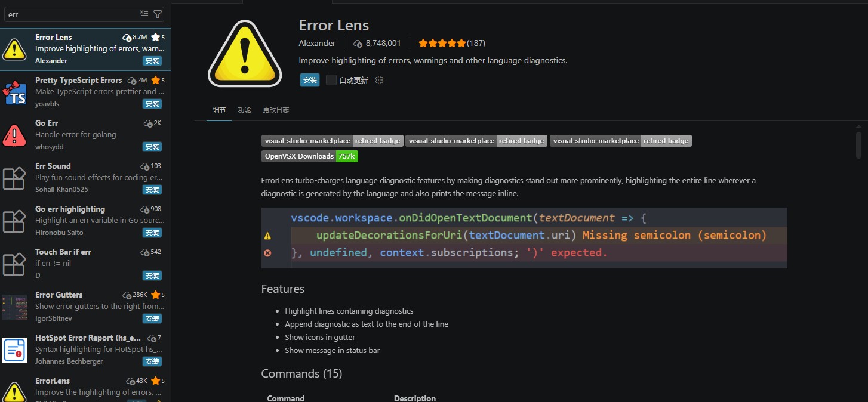Select the Error Gutters thumbnail icon

click(x=14, y=307)
